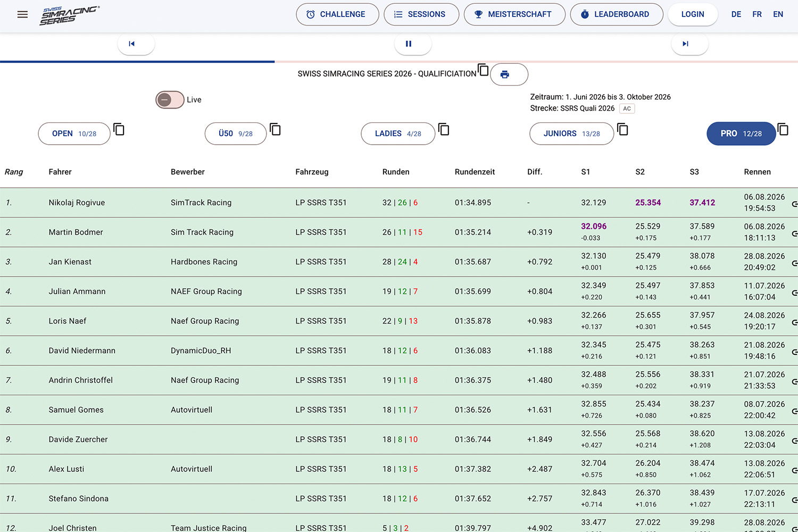Screen dimensions: 798x532
Task: Select driver name Samuel Gomes
Action: tap(76, 410)
